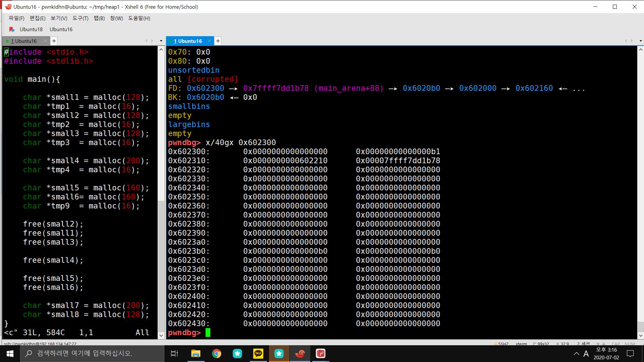This screenshot has width=644, height=362.
Task: Click the '#include <stdlib.h>' line
Action: tap(49, 61)
